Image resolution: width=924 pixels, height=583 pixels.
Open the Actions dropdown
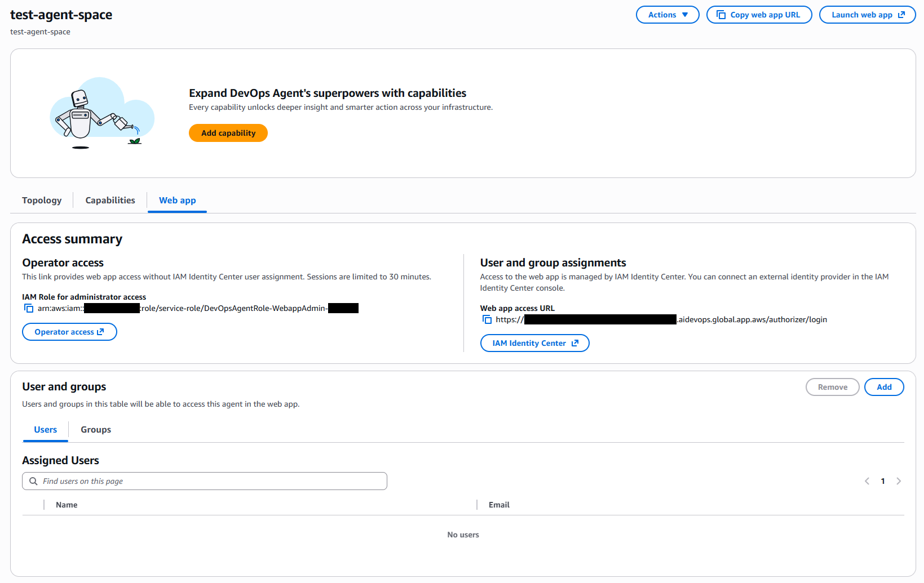(667, 15)
